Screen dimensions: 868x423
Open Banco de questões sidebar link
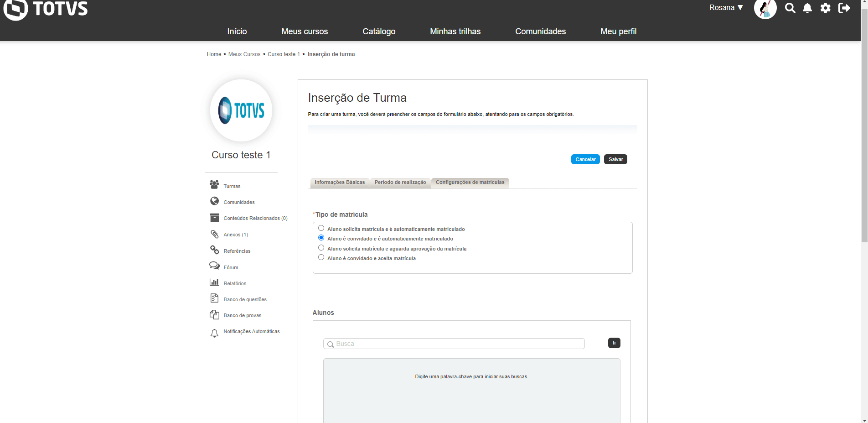pos(245,299)
